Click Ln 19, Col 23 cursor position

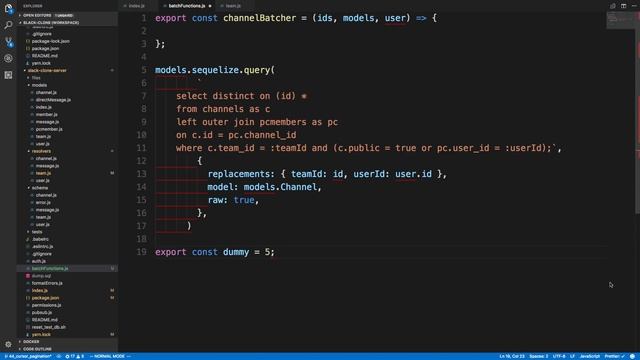click(512, 356)
